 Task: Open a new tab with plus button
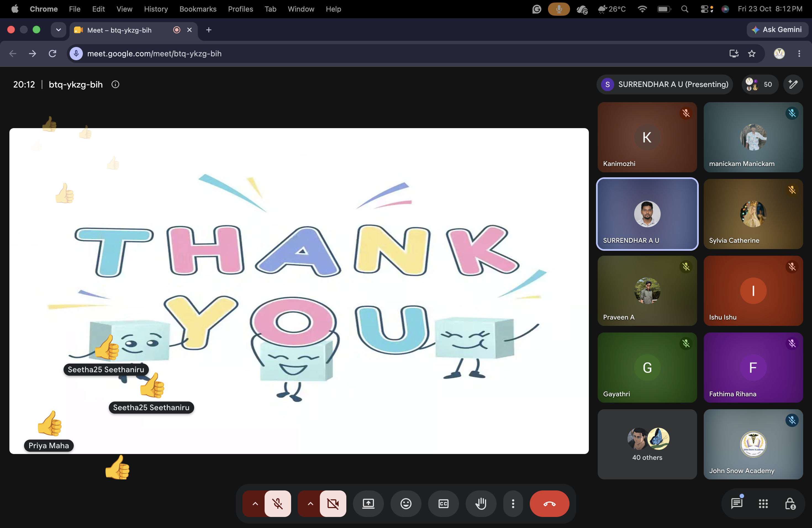pyautogui.click(x=209, y=30)
